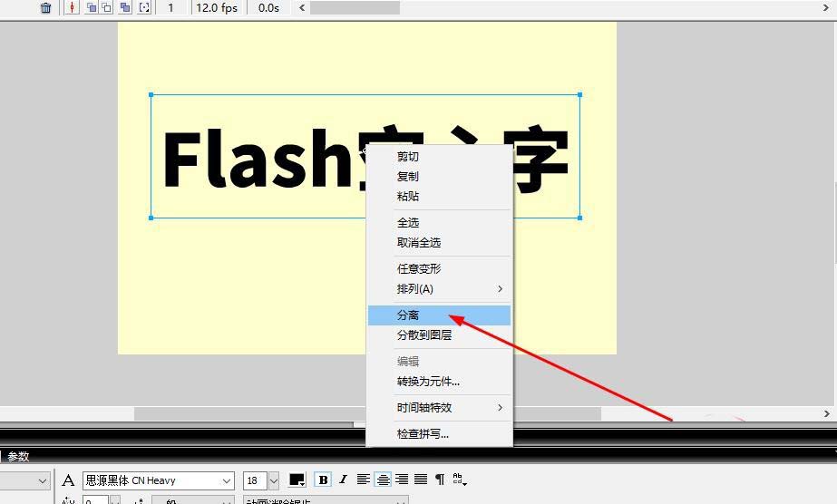Click the top-left handle of the text box
This screenshot has height=504, width=837.
click(x=151, y=95)
